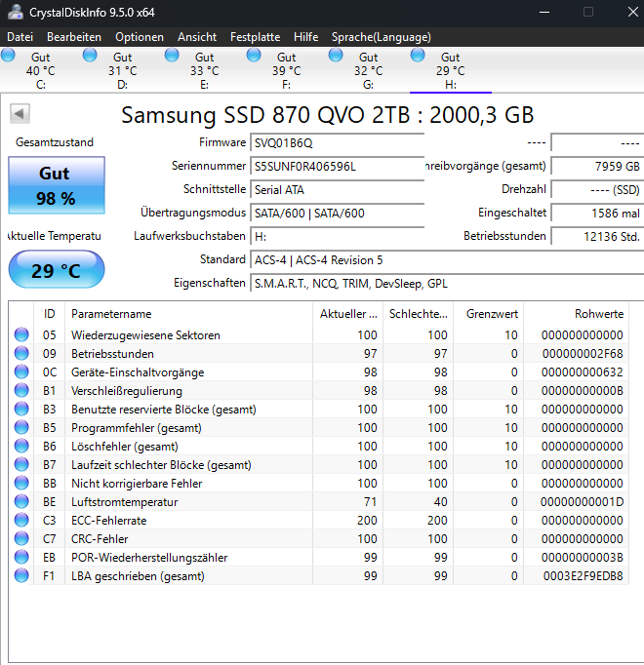
Task: Open the Optionen menu
Action: coord(140,37)
